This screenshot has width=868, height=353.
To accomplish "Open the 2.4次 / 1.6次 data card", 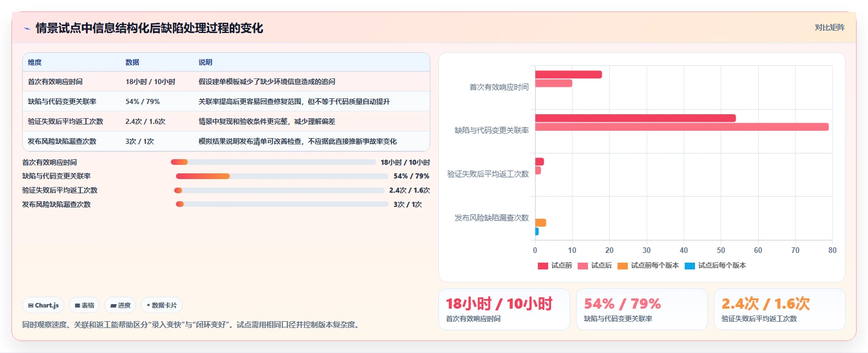I will tap(779, 309).
